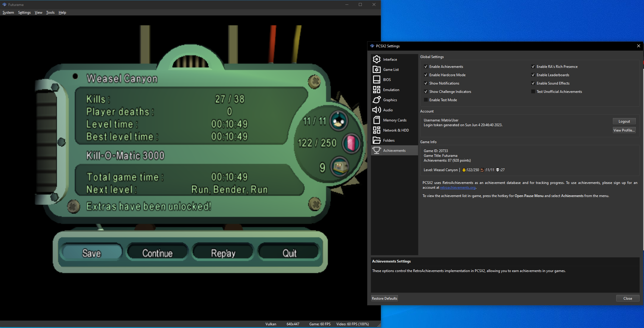Enable the Test Unofficial Achievements checkbox
Image resolution: width=644 pixels, height=328 pixels.
click(533, 92)
